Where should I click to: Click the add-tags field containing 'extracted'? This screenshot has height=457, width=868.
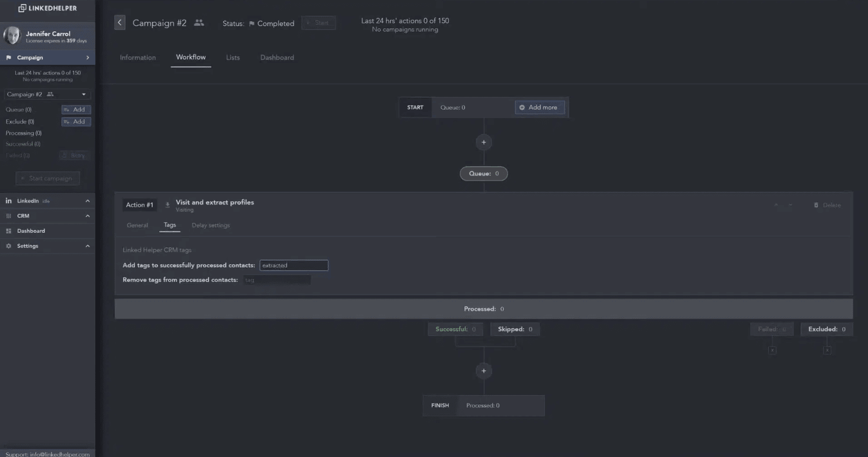tap(294, 265)
